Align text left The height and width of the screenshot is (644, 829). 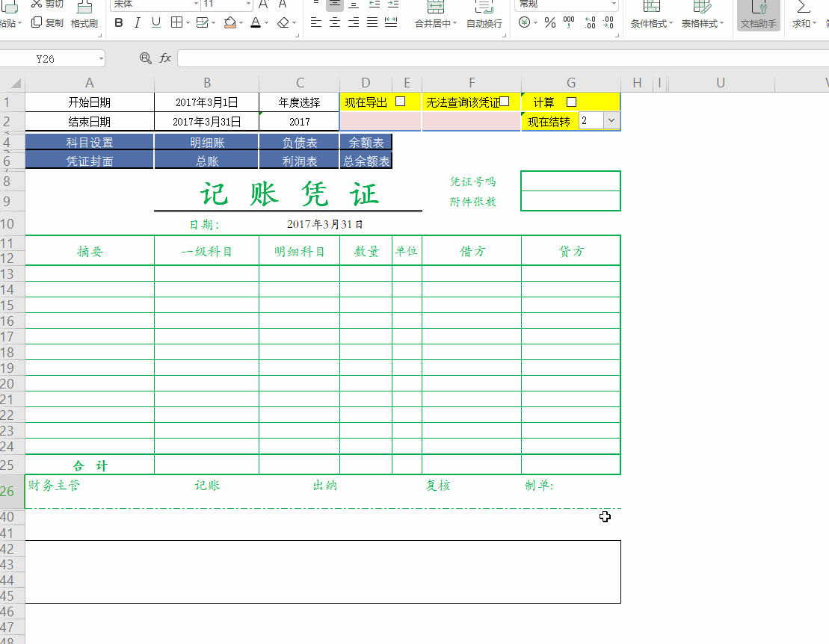316,22
